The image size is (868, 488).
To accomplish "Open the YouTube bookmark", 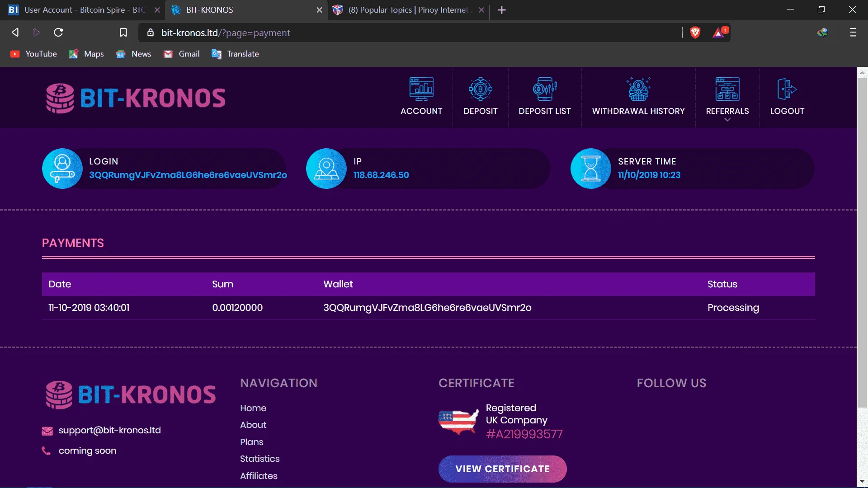I will coord(34,54).
